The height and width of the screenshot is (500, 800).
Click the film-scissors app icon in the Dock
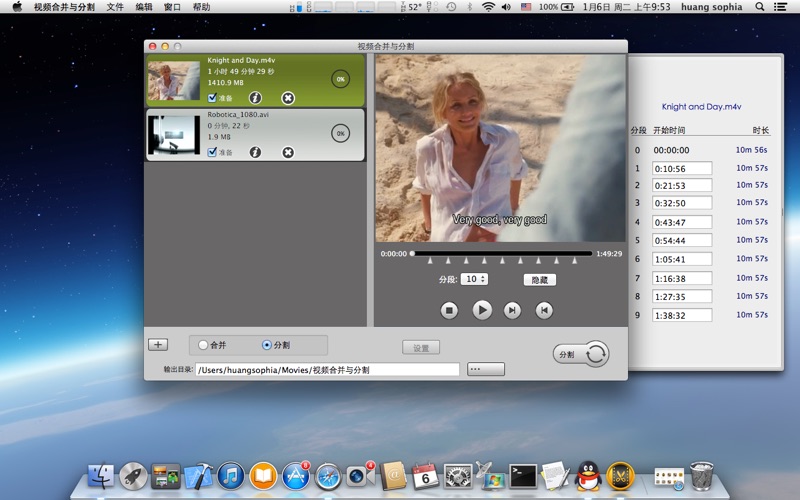point(620,476)
